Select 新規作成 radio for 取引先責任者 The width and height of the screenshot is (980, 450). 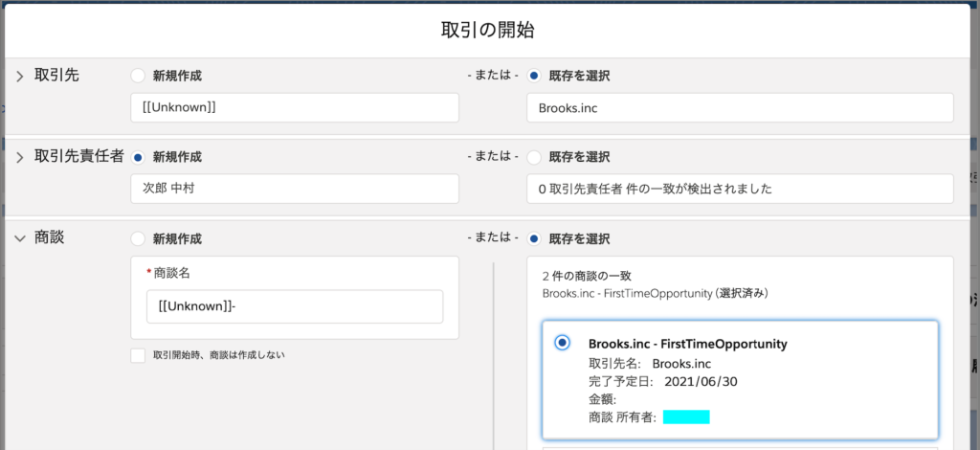[138, 157]
